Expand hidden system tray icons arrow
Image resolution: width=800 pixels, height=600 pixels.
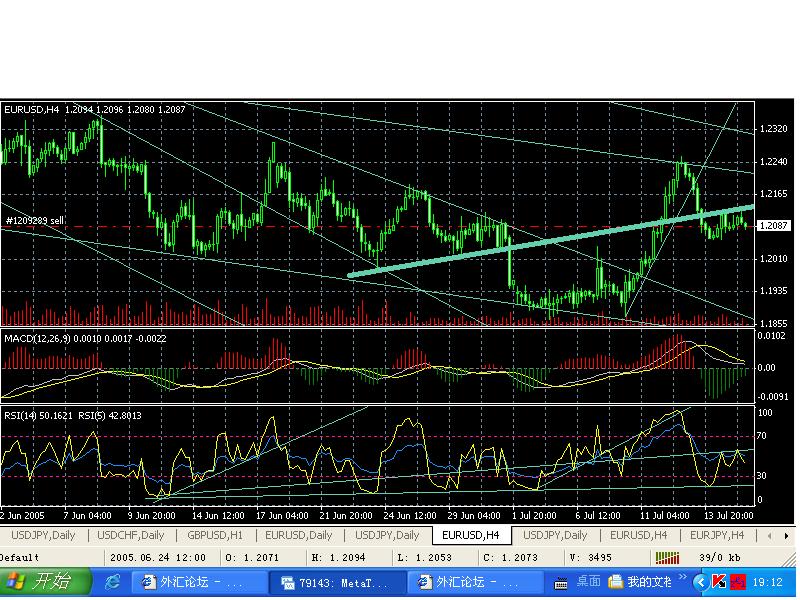point(701,582)
